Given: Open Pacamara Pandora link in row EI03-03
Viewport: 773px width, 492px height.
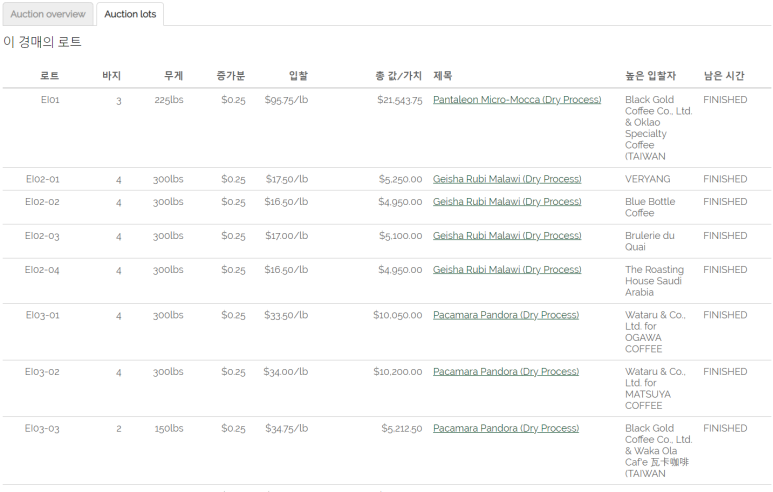Looking at the screenshot, I should [506, 428].
